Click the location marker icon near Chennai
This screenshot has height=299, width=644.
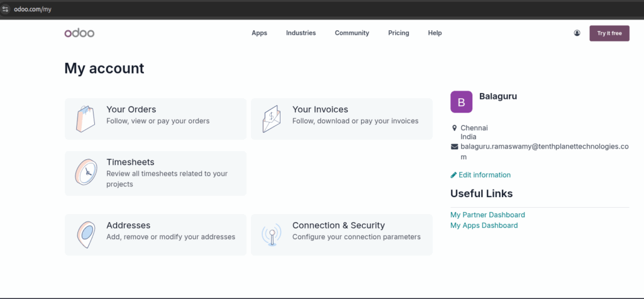pos(454,128)
